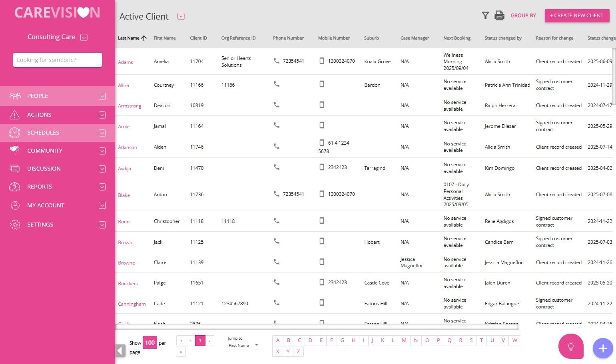
Task: Click the next page arrow
Action: tap(210, 341)
